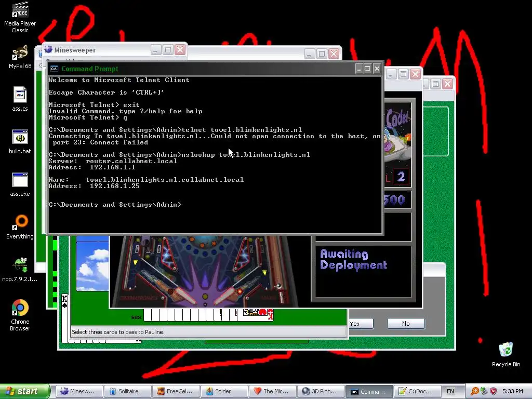This screenshot has height=399, width=532.
Task: Click the cloud-backed card in Solitaire
Action: [x=92, y=263]
